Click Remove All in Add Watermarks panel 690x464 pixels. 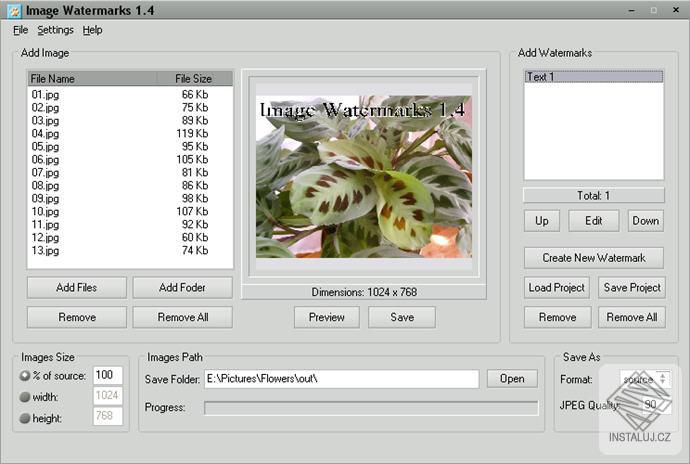[x=632, y=317]
